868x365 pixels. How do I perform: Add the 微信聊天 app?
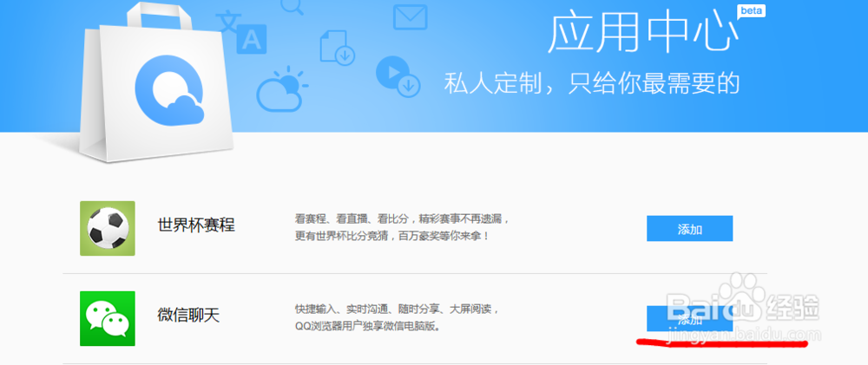click(690, 319)
